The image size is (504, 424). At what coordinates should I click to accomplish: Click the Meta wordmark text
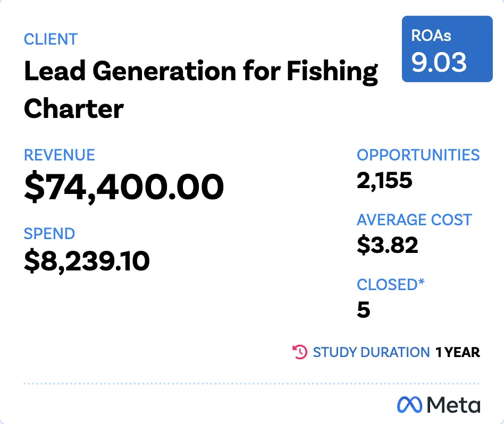click(453, 405)
